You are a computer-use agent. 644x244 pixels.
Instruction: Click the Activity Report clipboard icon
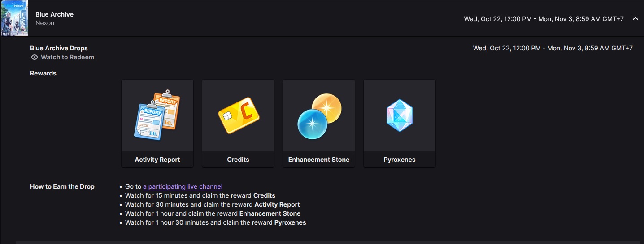[157, 115]
